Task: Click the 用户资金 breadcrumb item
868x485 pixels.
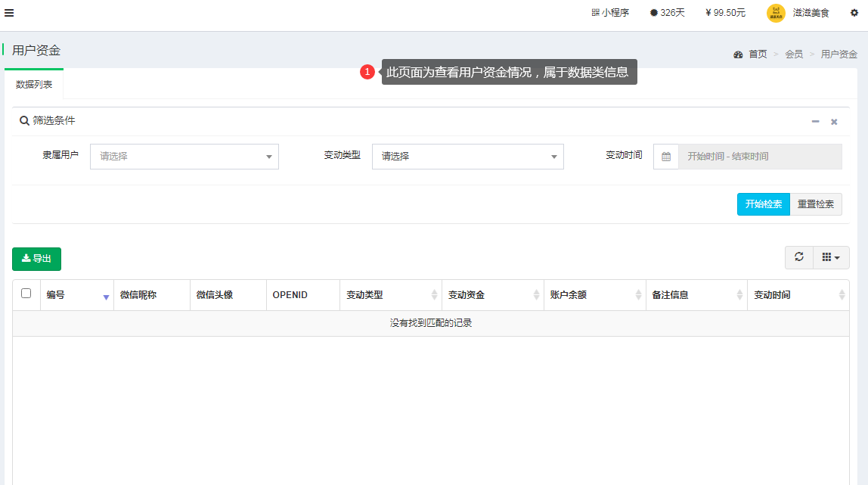Action: click(839, 54)
